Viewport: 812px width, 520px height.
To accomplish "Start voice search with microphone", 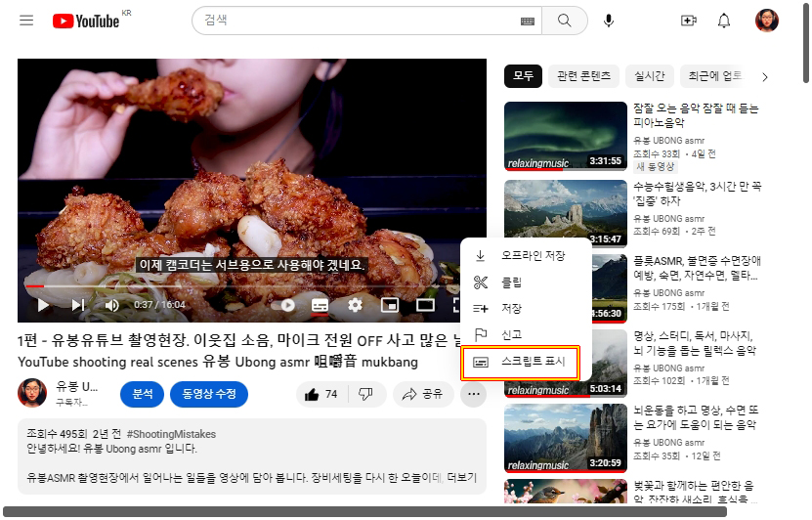I will click(x=609, y=21).
